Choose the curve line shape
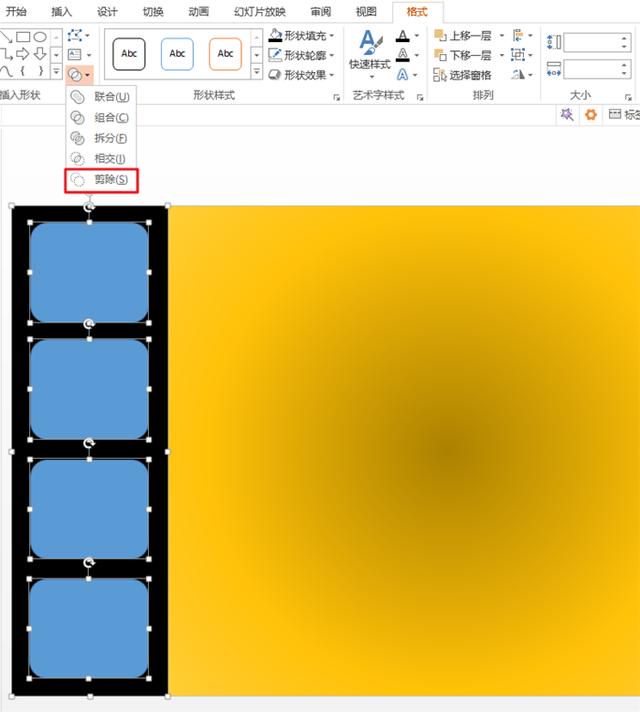Viewport: 640px width, 712px height. 6,71
